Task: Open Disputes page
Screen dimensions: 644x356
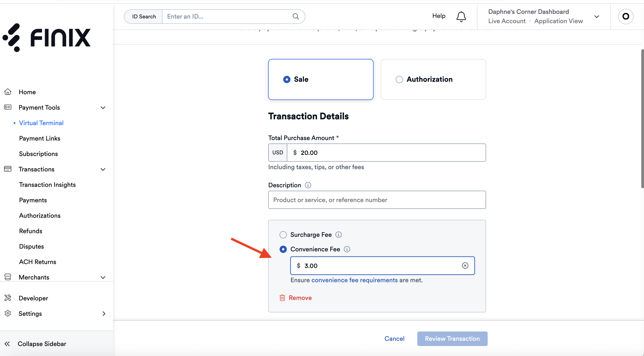Action: (x=31, y=246)
